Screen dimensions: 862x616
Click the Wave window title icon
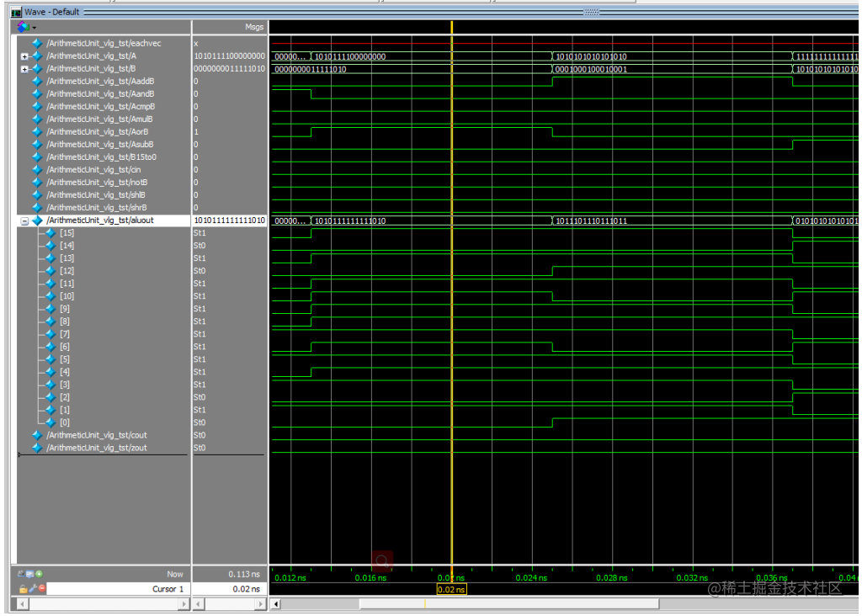point(16,12)
